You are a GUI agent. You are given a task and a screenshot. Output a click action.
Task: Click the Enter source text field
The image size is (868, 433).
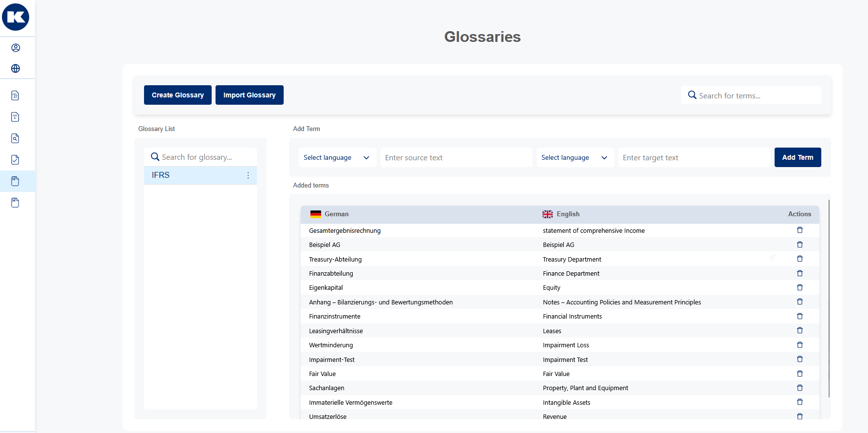456,158
